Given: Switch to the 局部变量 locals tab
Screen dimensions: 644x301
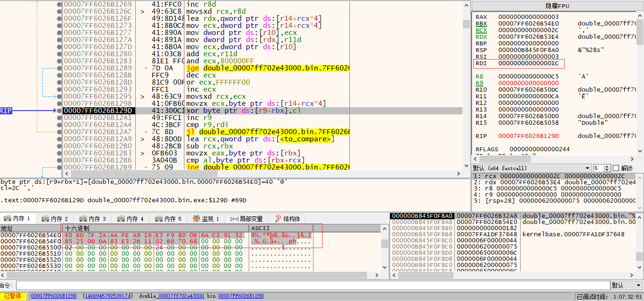Looking at the screenshot, I should (x=246, y=219).
